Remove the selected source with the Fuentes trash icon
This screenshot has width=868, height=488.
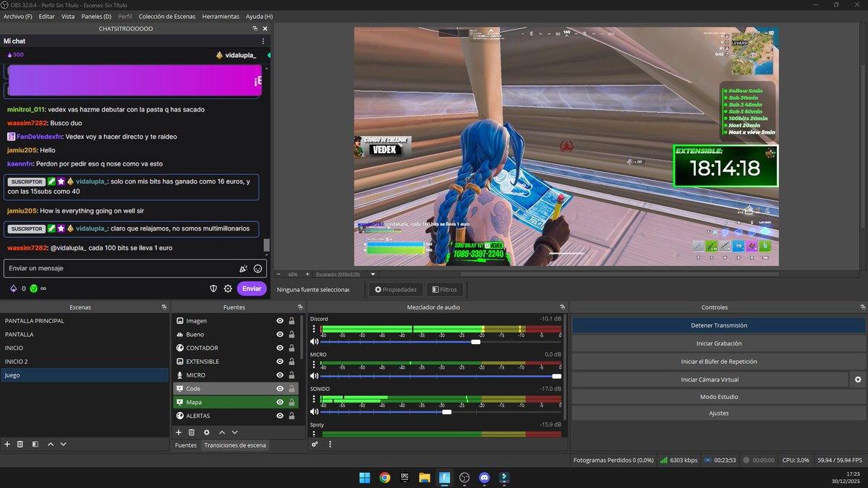[192, 432]
